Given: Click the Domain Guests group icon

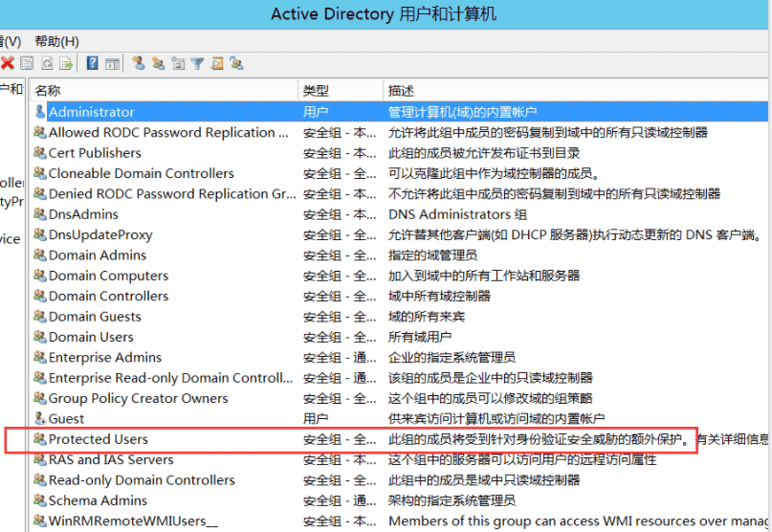Looking at the screenshot, I should pyautogui.click(x=40, y=316).
